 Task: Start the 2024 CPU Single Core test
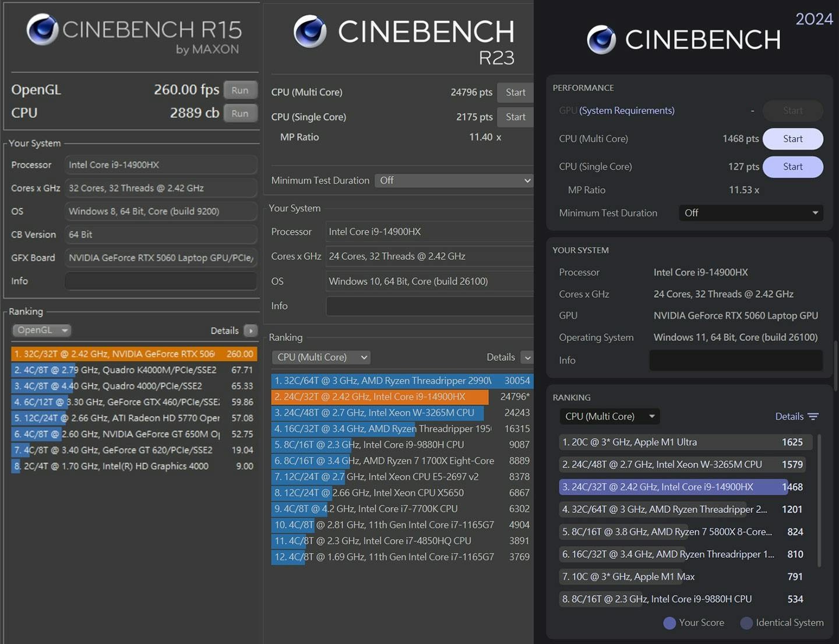click(x=792, y=167)
